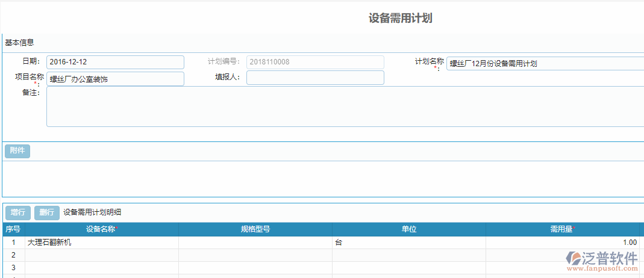Select the 大理石翻新机 cell in row 1
The width and height of the screenshot is (644, 278).
pos(101,242)
